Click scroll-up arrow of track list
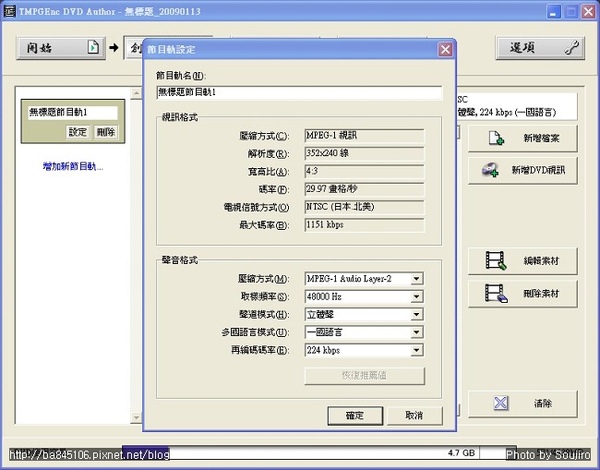The width and height of the screenshot is (600, 470). 136,93
